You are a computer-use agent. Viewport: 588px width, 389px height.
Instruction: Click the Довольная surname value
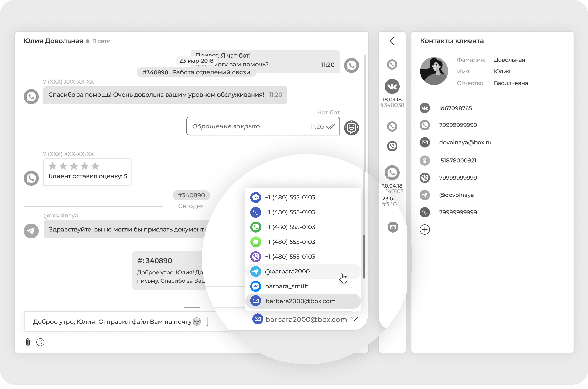point(509,60)
